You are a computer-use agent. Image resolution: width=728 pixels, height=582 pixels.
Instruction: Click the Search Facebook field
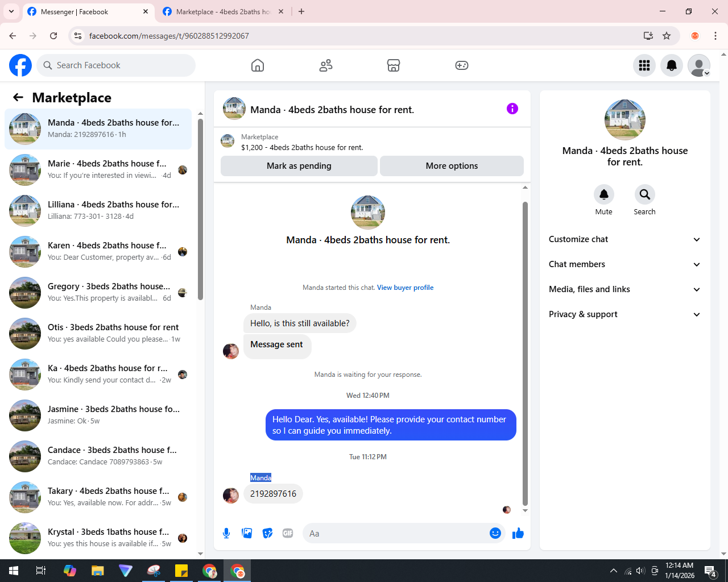116,65
